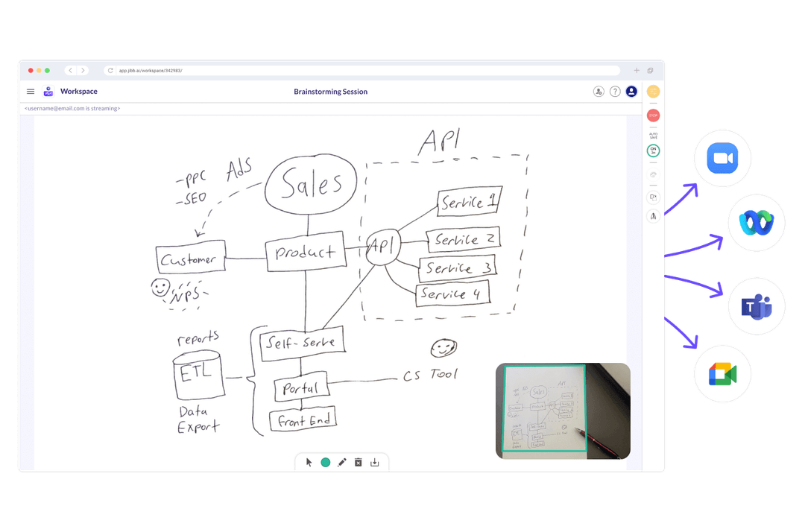Click the download export icon
The height and width of the screenshot is (532, 805).
(375, 462)
